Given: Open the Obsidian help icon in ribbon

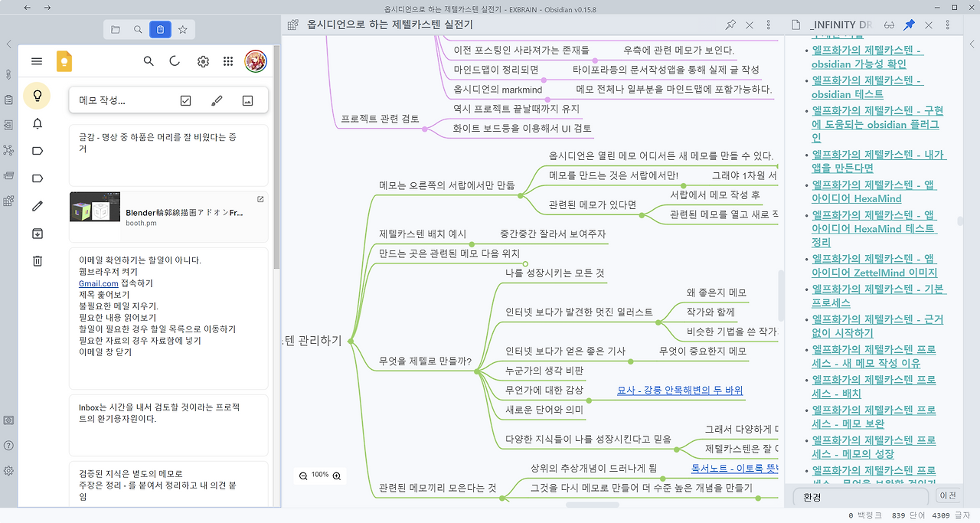Looking at the screenshot, I should pos(8,446).
